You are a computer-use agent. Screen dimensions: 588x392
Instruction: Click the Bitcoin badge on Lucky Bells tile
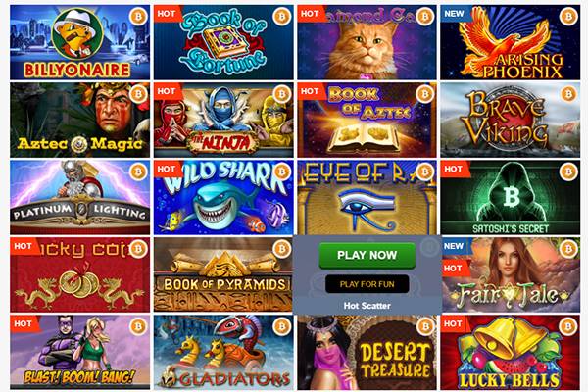[x=568, y=326]
